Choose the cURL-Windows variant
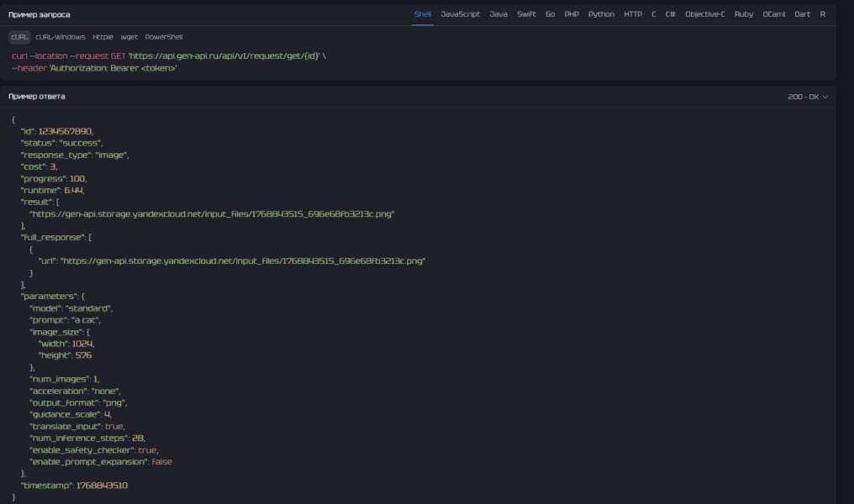Screen dimensions: 854x504 (x=61, y=37)
